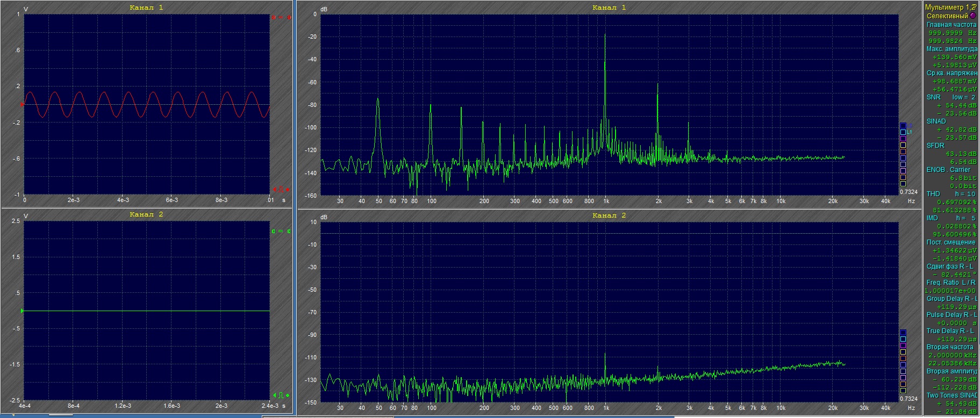Screen dimensions: 980x418
Task: Click the green left-arrow icon on Channel 2 oscillogram
Action: pyautogui.click(x=275, y=395)
